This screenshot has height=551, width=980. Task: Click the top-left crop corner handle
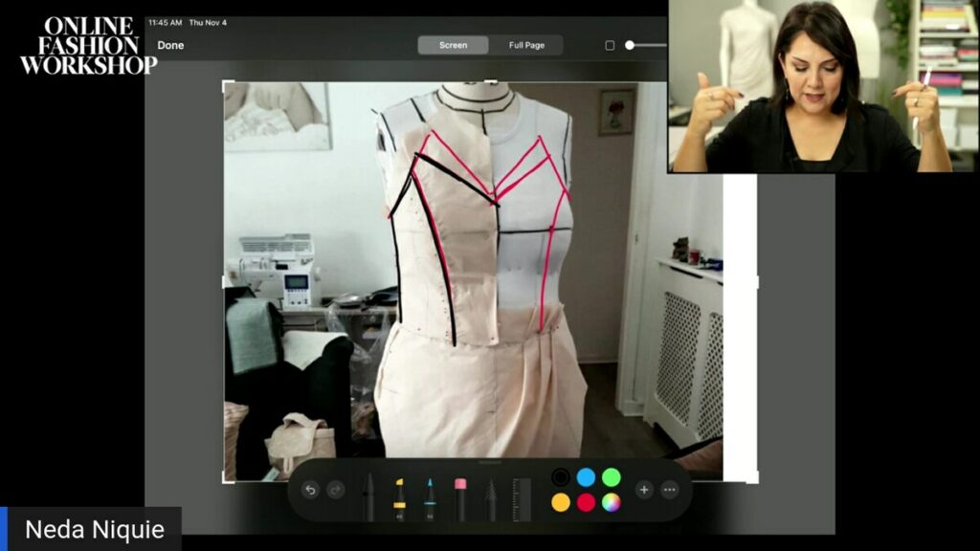(227, 84)
